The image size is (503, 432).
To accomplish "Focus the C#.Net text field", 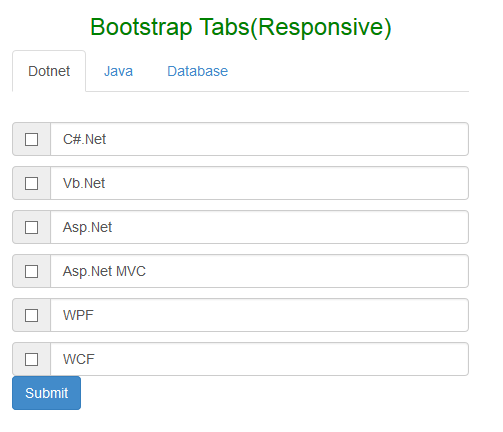I will point(259,139).
